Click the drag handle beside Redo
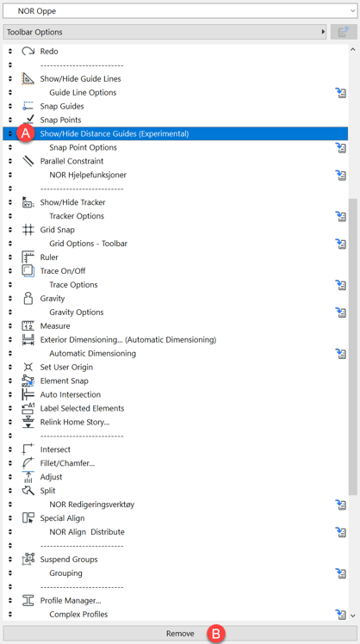 coord(10,52)
